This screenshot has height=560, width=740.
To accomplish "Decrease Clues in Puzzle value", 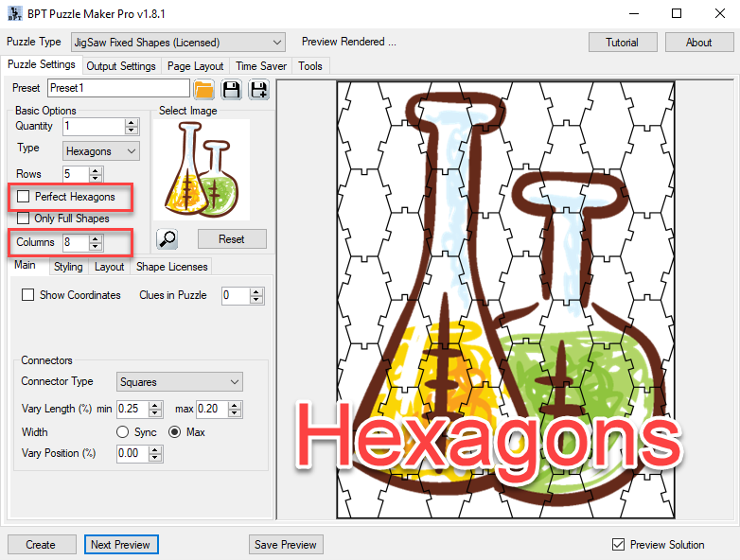I will (x=256, y=300).
